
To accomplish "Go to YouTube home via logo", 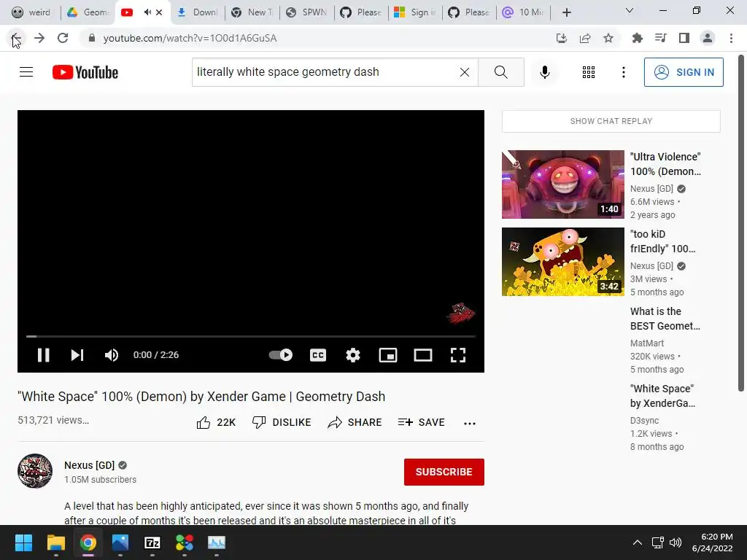I will [x=85, y=72].
